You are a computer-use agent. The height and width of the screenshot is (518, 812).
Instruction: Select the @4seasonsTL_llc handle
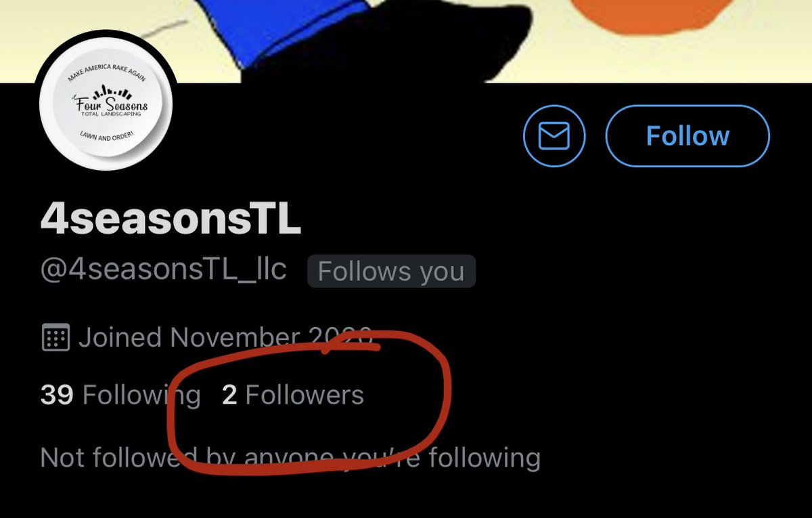164,270
